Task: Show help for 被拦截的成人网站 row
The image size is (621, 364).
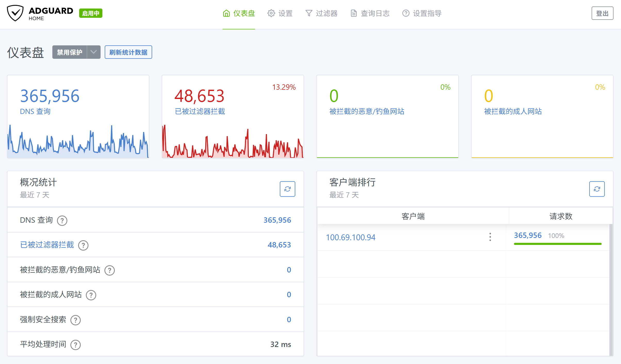Action: click(x=91, y=295)
